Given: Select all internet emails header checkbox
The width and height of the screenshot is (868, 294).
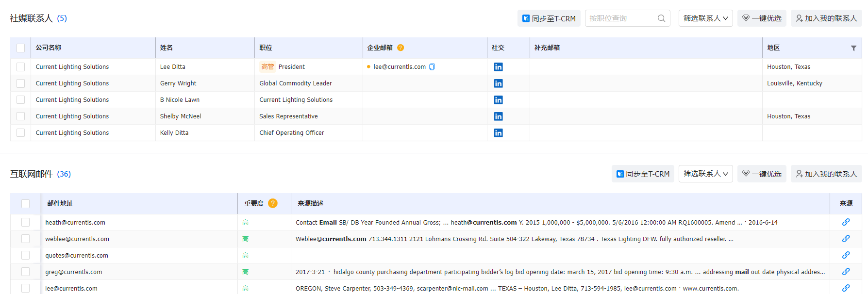Looking at the screenshot, I should tap(25, 204).
